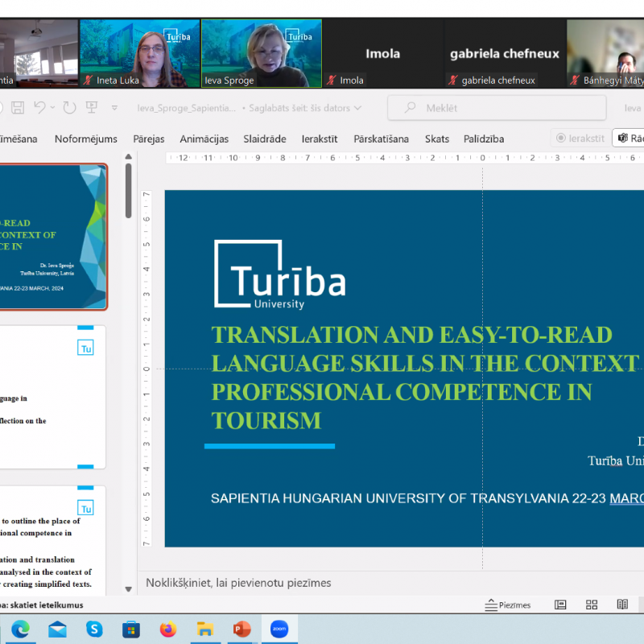Select the Imola participant tile
The width and height of the screenshot is (644, 644).
pyautogui.click(x=383, y=53)
